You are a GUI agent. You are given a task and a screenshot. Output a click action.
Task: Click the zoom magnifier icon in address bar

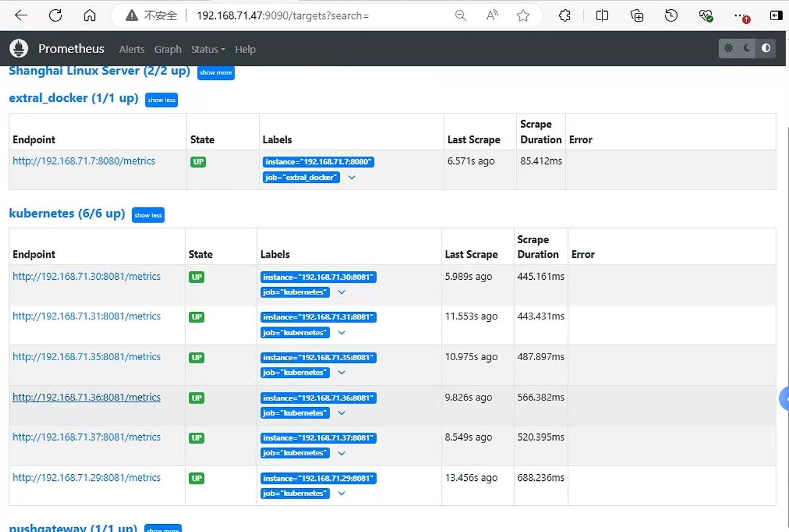461,16
